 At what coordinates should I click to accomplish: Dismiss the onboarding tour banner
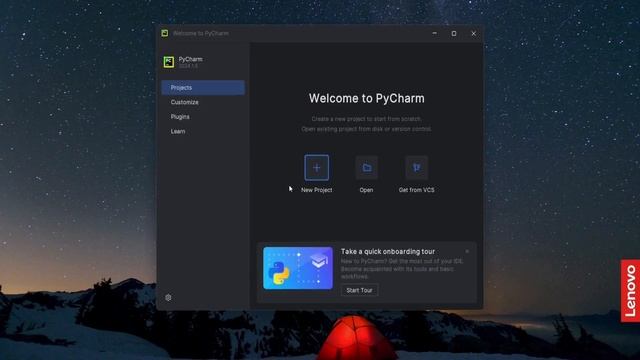point(467,251)
